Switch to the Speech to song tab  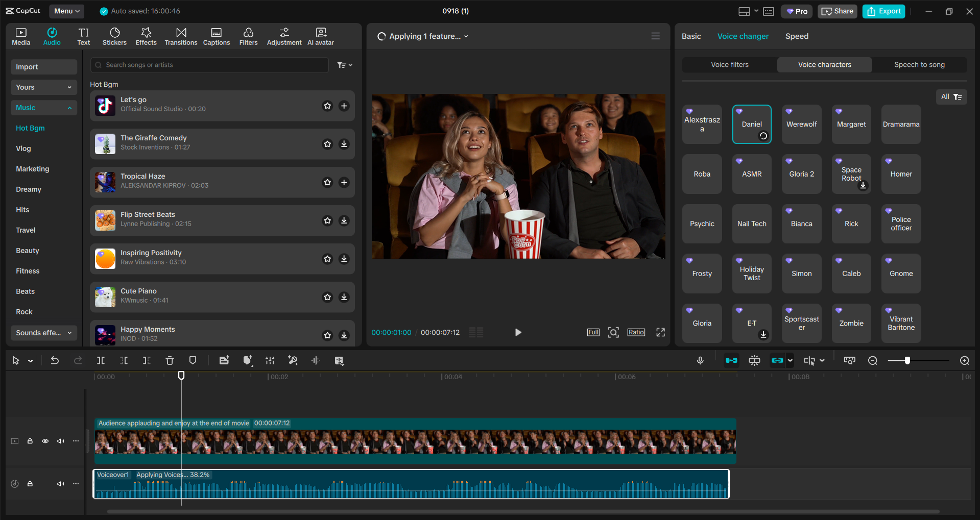[919, 64]
